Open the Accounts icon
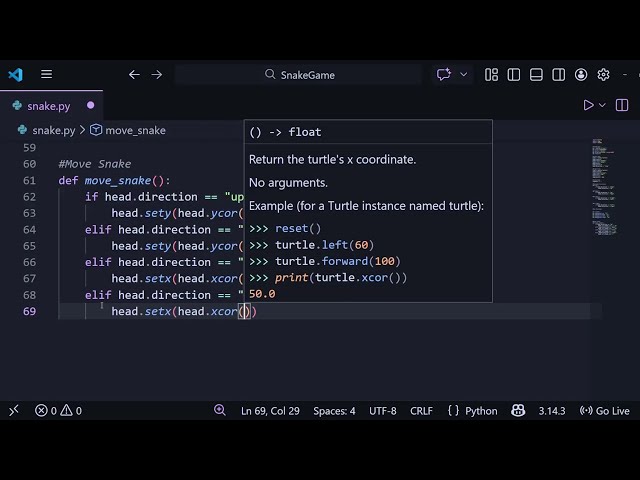 pos(581,75)
